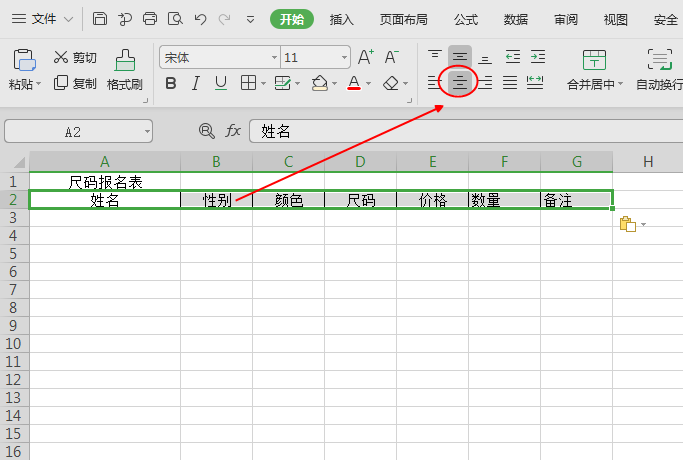Click the Undo arrow icon
The height and width of the screenshot is (460, 683).
point(200,19)
